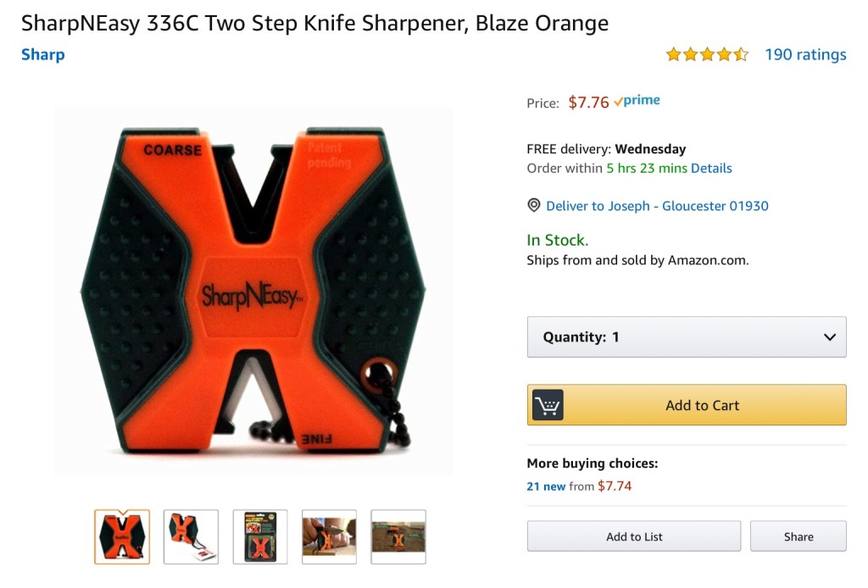Click the star rating icons
The image size is (868, 588).
pyautogui.click(x=707, y=54)
